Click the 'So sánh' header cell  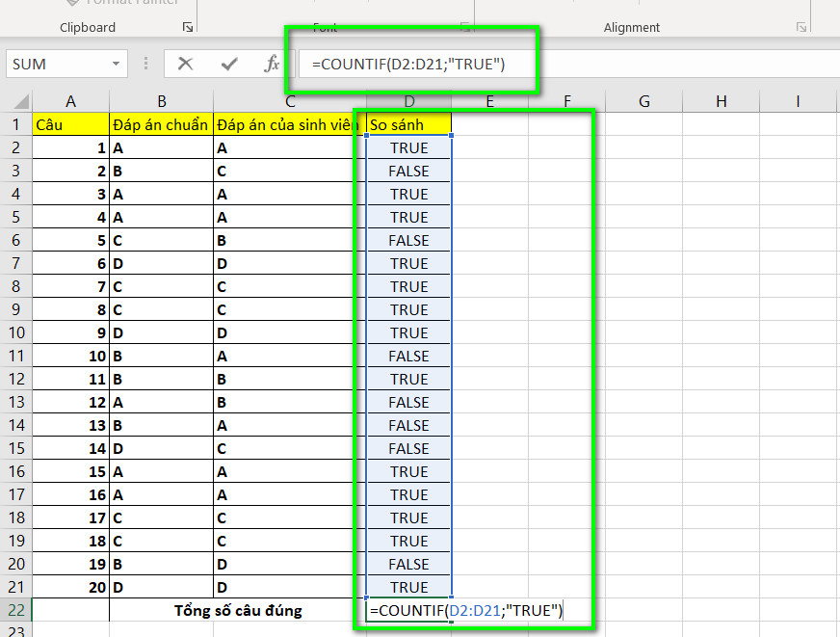click(407, 124)
